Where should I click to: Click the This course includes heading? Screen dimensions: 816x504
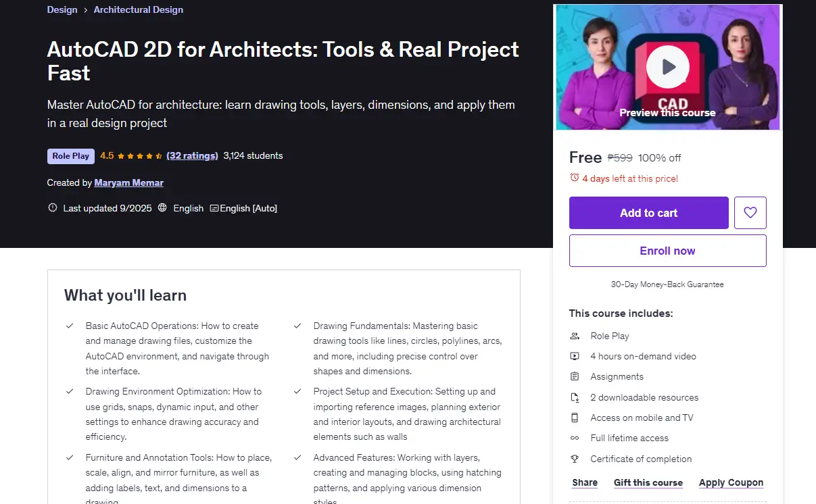click(x=621, y=313)
